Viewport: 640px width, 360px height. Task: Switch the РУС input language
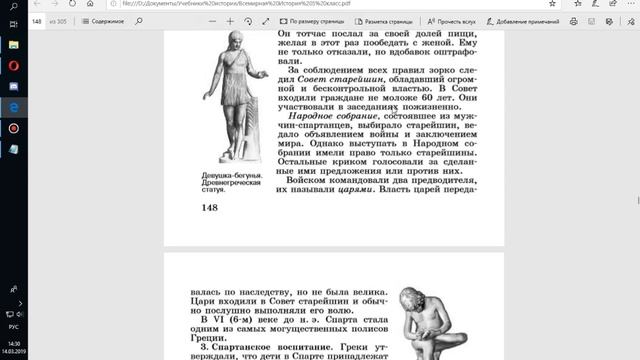click(x=13, y=327)
